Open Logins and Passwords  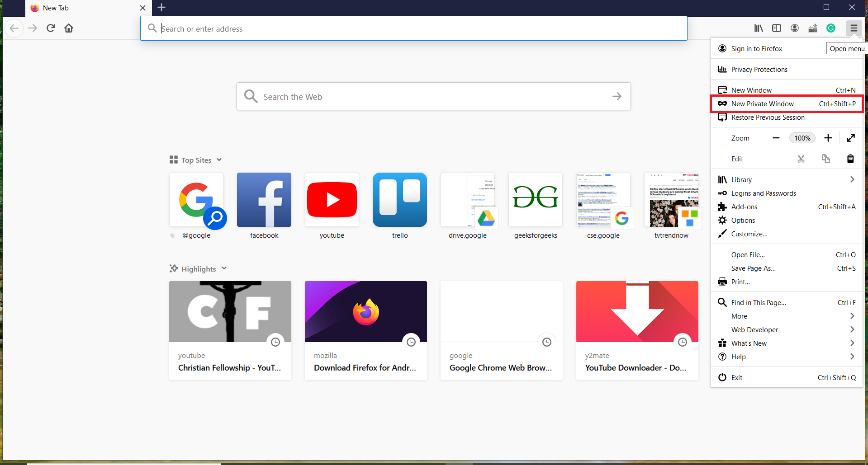tap(787, 193)
